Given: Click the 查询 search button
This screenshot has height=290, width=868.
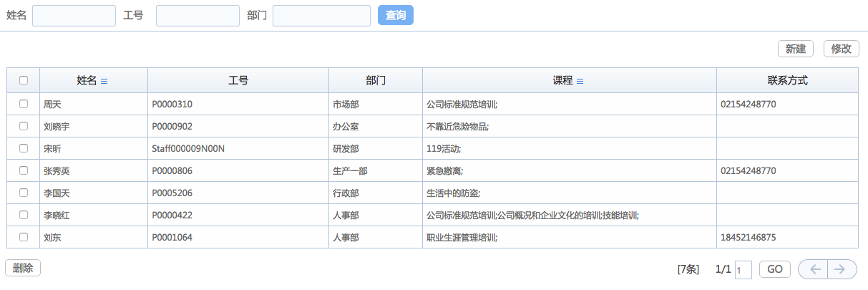Looking at the screenshot, I should [395, 15].
